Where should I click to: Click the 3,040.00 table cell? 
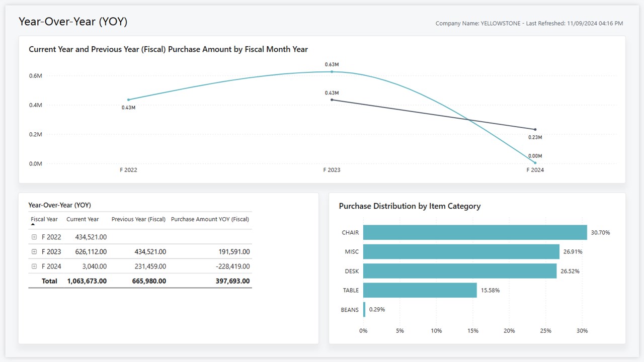pyautogui.click(x=95, y=266)
